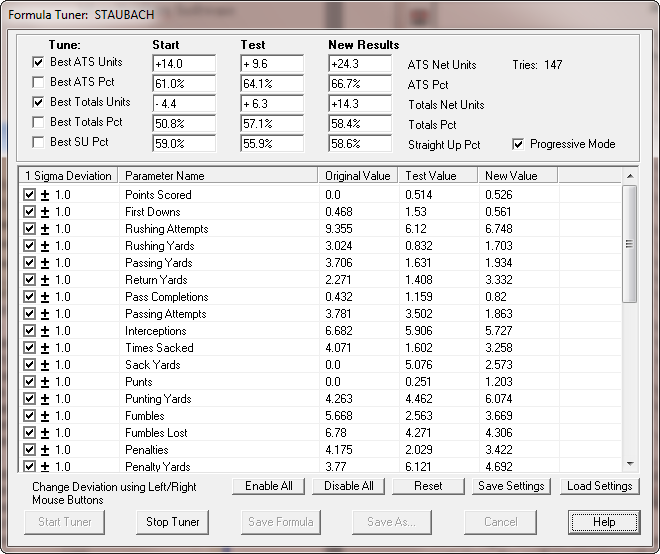This screenshot has height=554, width=660.
Task: Click the Start SU Pct field 59.0%
Action: (x=184, y=144)
